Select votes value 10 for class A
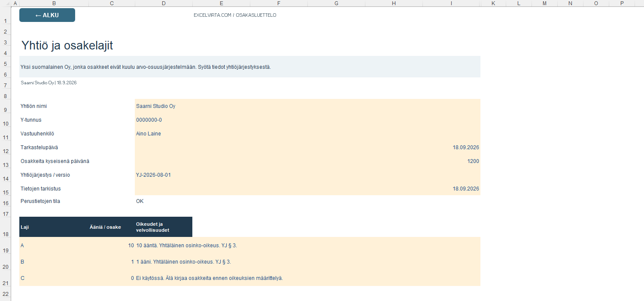644x301 pixels. (x=112, y=245)
